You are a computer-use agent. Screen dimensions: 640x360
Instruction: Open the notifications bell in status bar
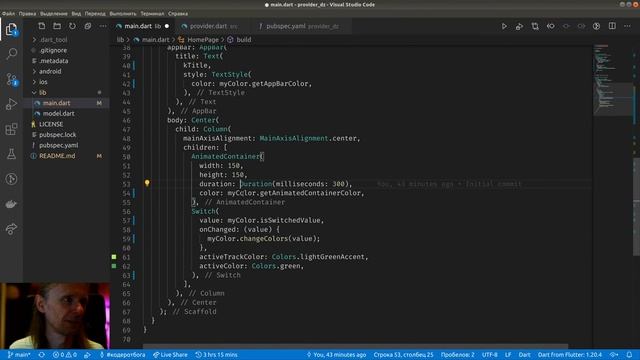[629, 355]
